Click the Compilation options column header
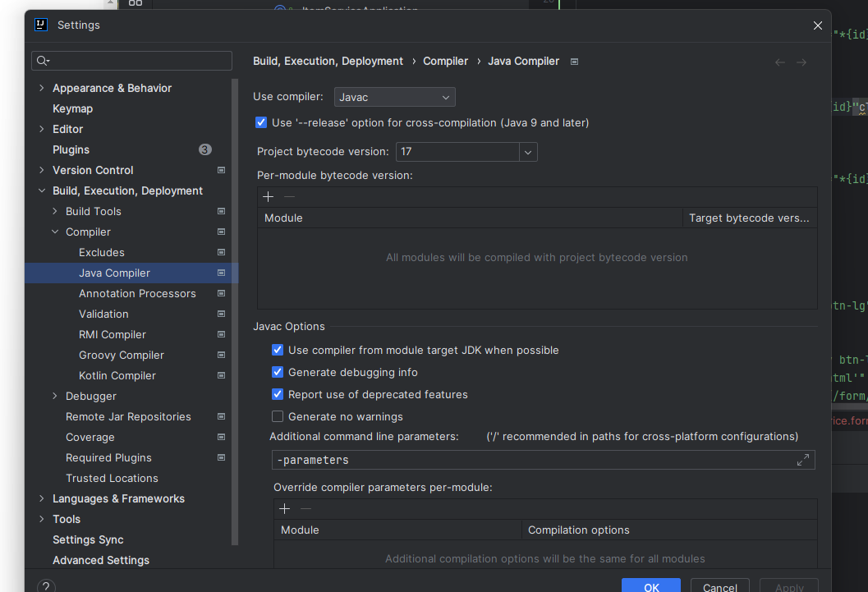Viewport: 868px width, 592px height. (669, 530)
